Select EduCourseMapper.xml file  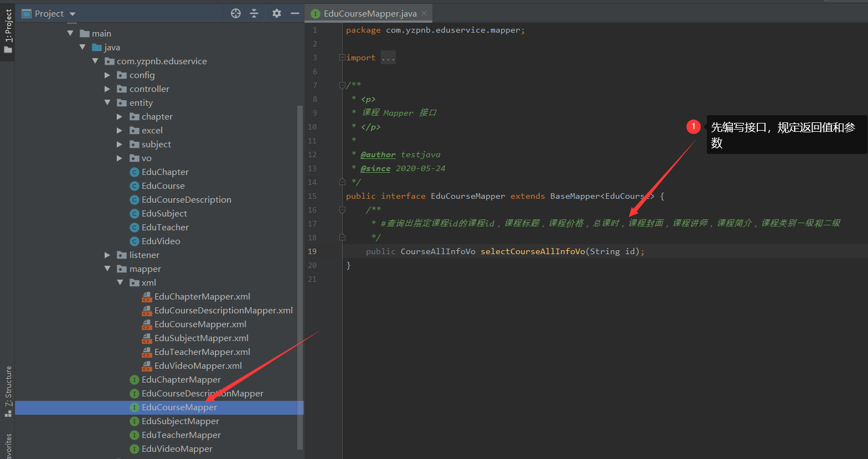pyautogui.click(x=200, y=324)
